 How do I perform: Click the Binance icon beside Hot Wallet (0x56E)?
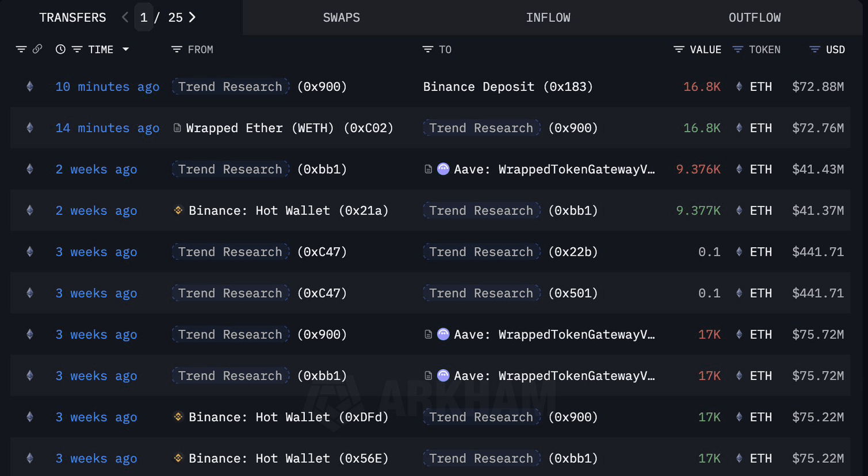tap(178, 458)
